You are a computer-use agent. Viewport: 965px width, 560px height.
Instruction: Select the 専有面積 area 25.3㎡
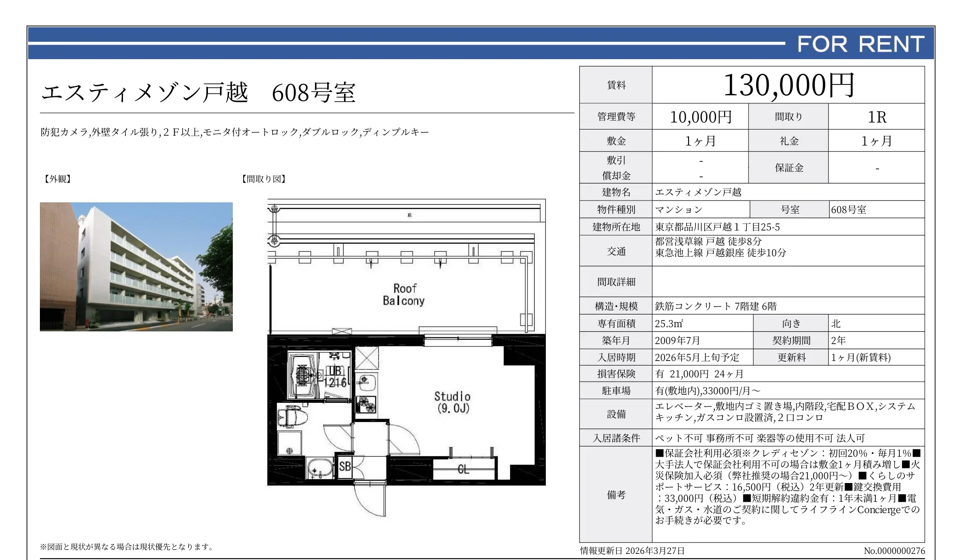pyautogui.click(x=681, y=323)
